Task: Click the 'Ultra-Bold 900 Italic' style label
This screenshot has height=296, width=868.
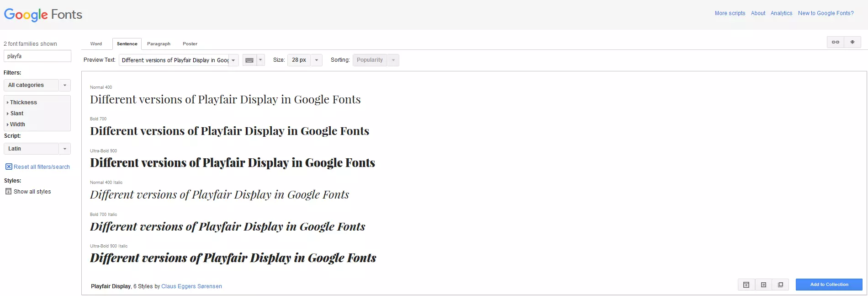Action: 109,246
